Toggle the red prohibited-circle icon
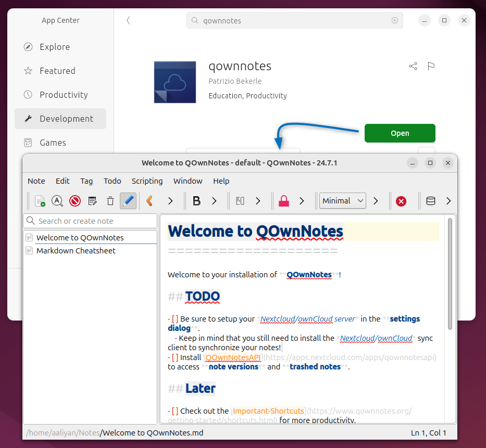The height and width of the screenshot is (448, 486). [74, 200]
